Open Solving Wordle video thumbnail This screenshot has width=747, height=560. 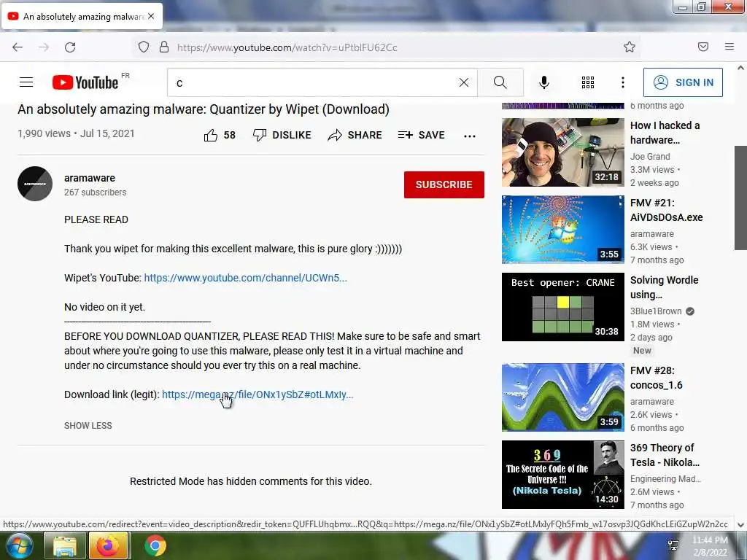(x=563, y=307)
